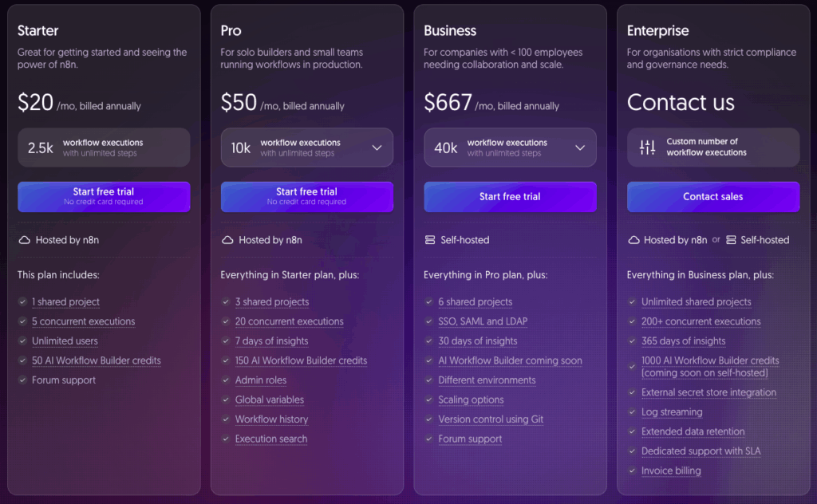Click the cloud icon beside Pro hosting
Image resolution: width=817 pixels, height=504 pixels.
coord(227,240)
